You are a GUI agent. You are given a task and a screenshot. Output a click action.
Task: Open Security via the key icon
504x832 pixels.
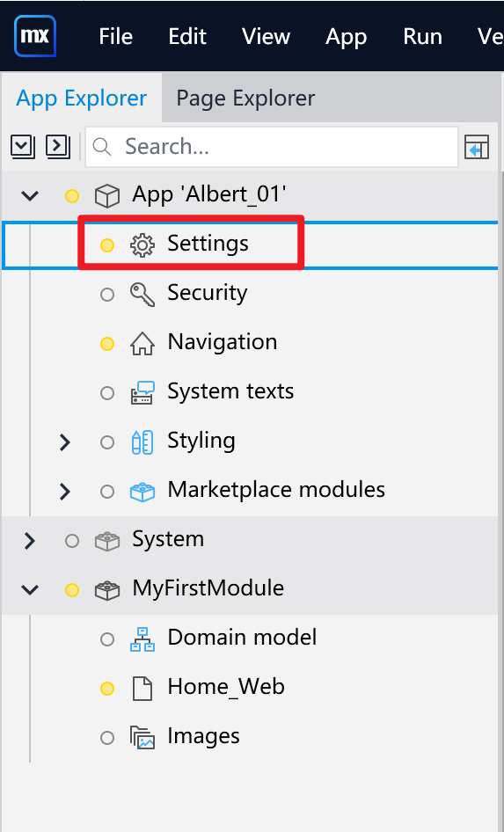[x=142, y=294]
